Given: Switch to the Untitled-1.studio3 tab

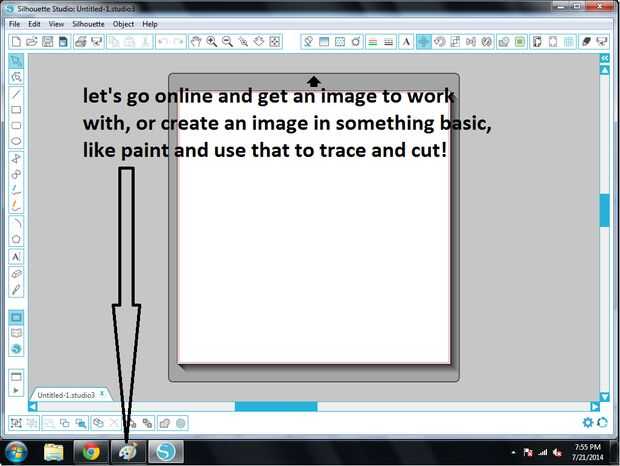Looking at the screenshot, I should tap(66, 395).
